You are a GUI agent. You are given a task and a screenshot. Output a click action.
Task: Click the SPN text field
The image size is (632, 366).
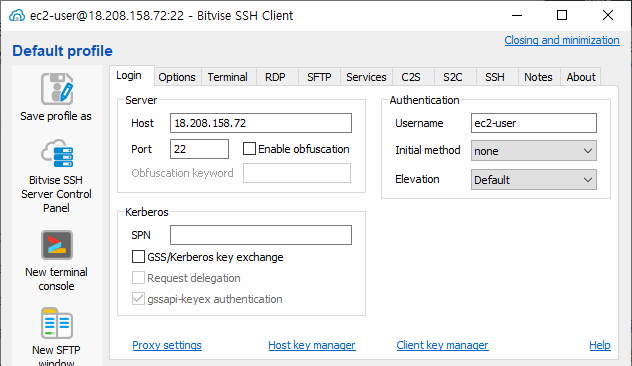coord(261,235)
